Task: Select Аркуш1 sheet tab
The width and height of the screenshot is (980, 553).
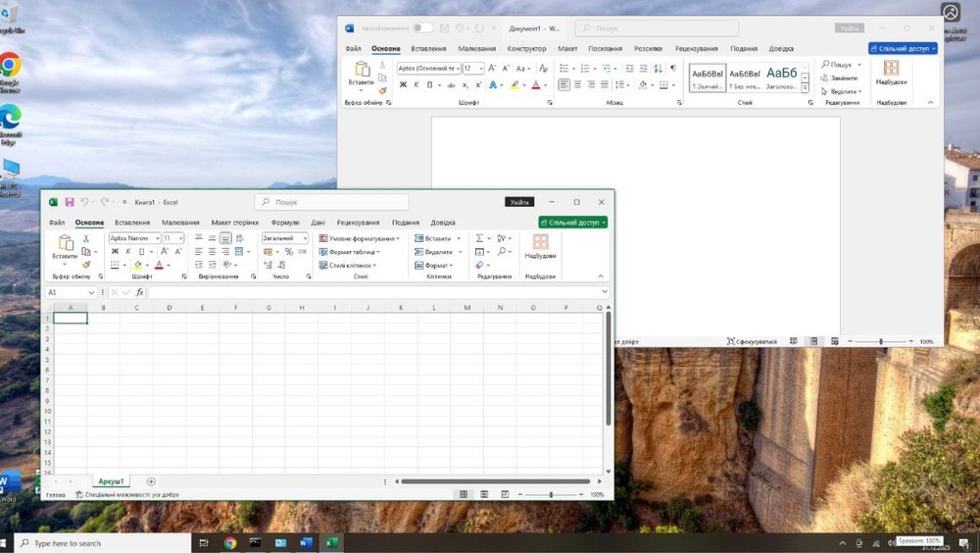Action: click(111, 481)
